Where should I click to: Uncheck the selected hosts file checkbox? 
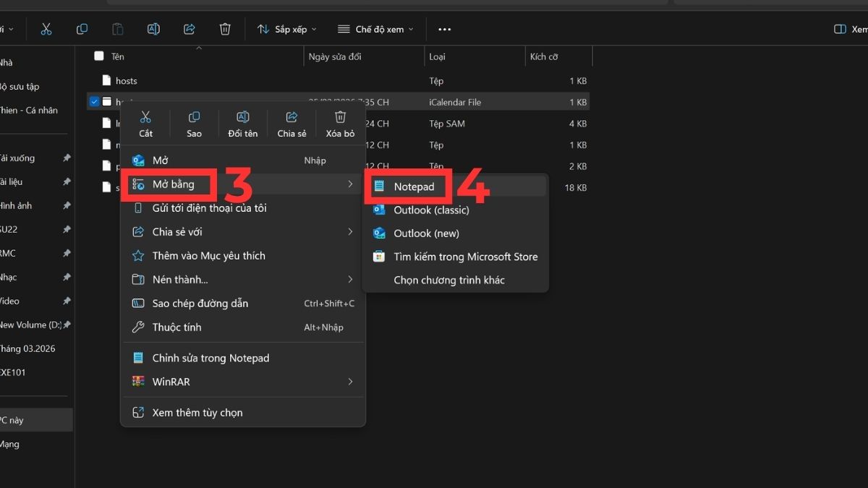point(94,101)
